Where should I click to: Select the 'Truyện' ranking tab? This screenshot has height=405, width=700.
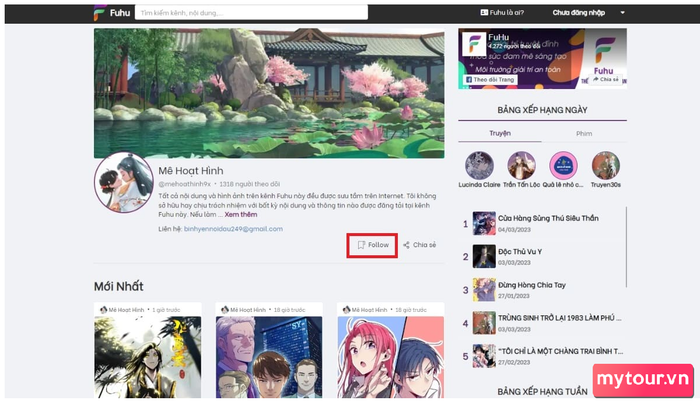pyautogui.click(x=500, y=133)
